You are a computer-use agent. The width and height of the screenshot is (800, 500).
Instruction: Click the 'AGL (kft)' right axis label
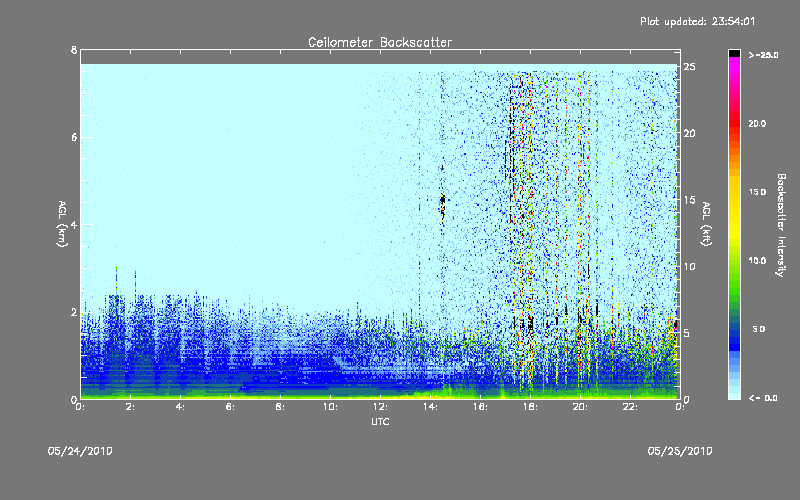click(x=706, y=224)
